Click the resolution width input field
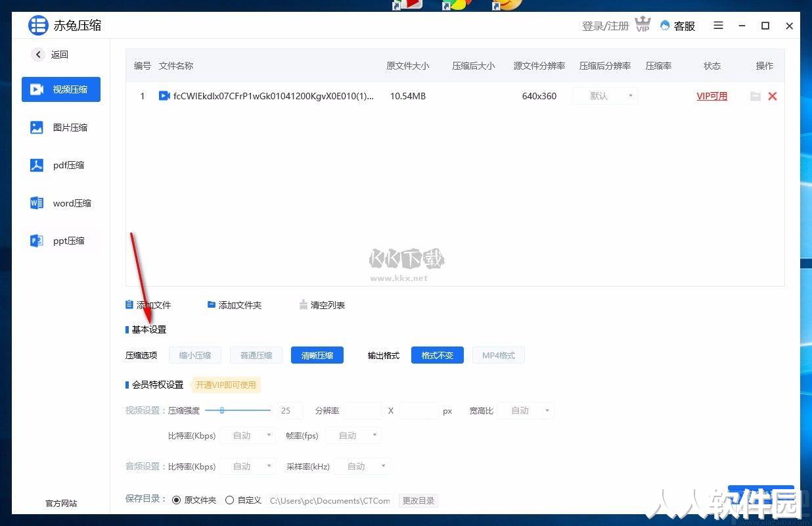This screenshot has width=812, height=526. [363, 410]
